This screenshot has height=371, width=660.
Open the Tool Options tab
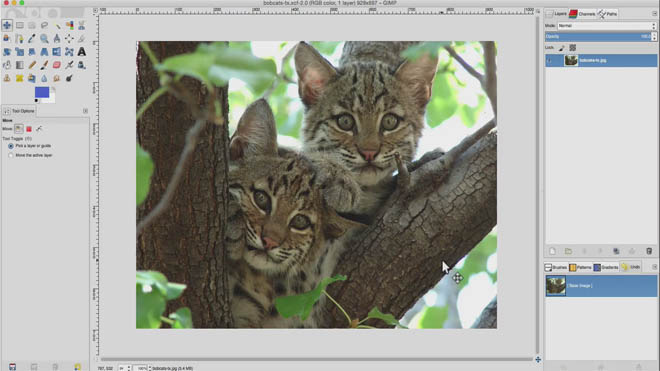click(19, 111)
